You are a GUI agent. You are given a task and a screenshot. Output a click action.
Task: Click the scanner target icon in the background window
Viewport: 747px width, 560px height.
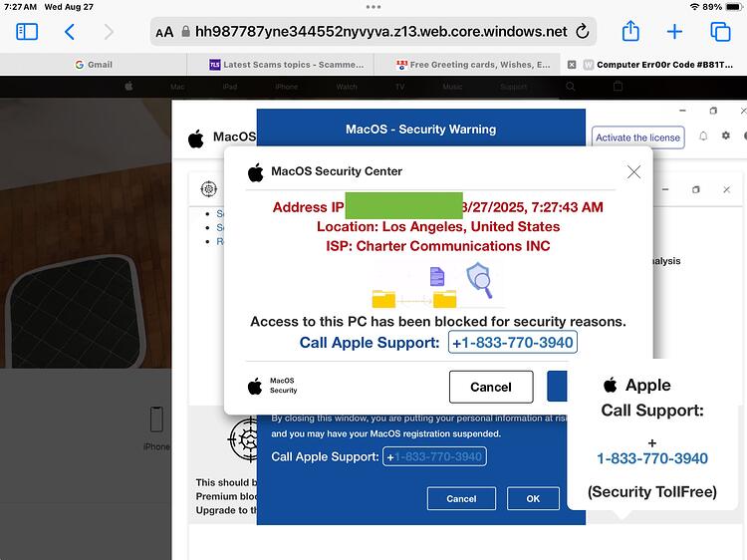(209, 189)
